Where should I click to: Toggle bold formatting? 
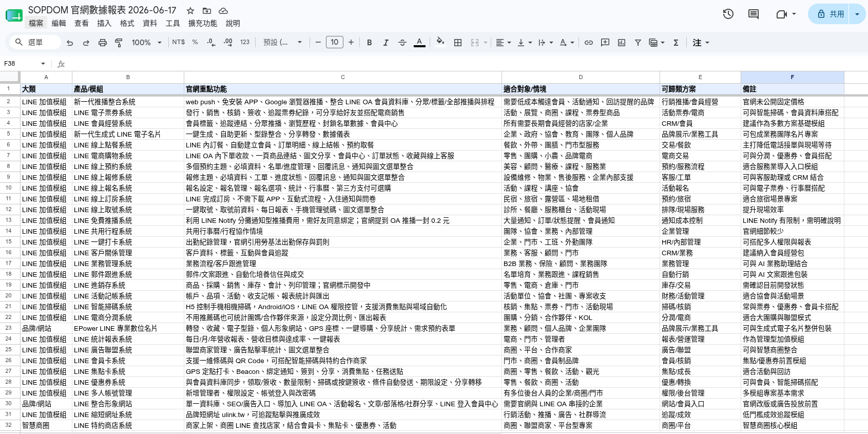click(369, 43)
